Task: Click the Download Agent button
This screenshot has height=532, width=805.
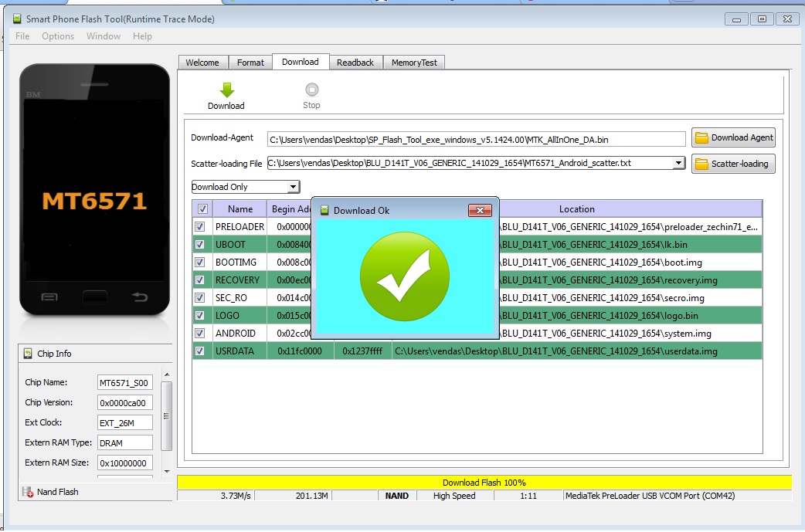Action: (x=733, y=137)
